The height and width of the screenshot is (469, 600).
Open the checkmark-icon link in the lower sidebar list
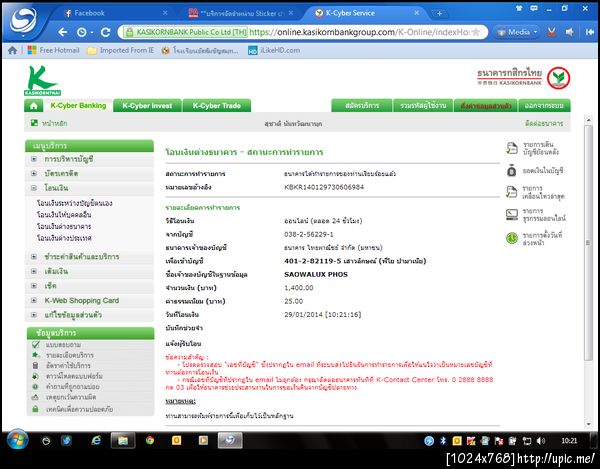[63, 345]
